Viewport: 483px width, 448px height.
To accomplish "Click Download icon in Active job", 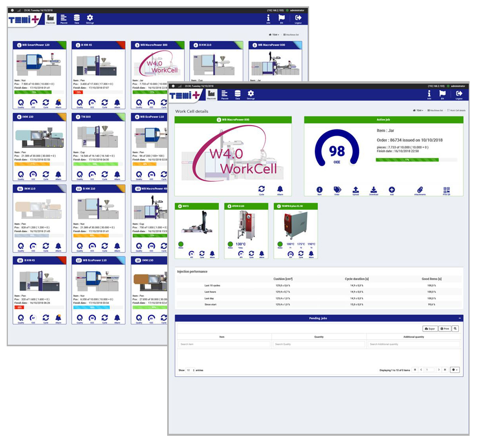I will click(374, 190).
